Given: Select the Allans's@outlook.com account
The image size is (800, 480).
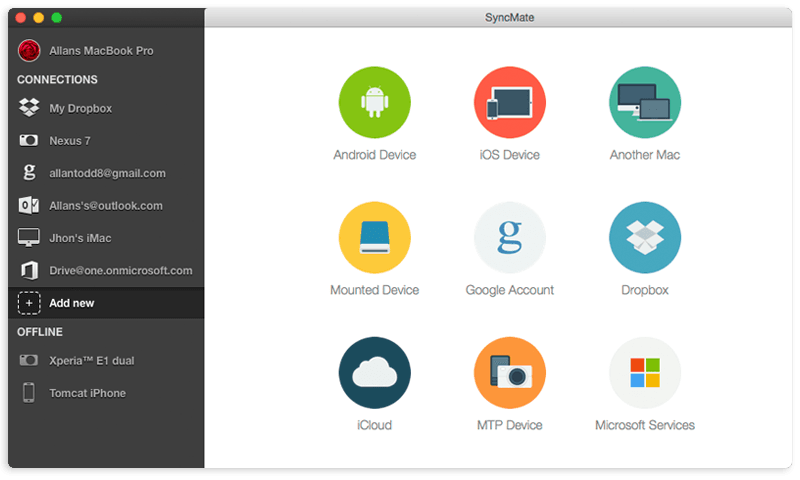Looking at the screenshot, I should (x=105, y=206).
